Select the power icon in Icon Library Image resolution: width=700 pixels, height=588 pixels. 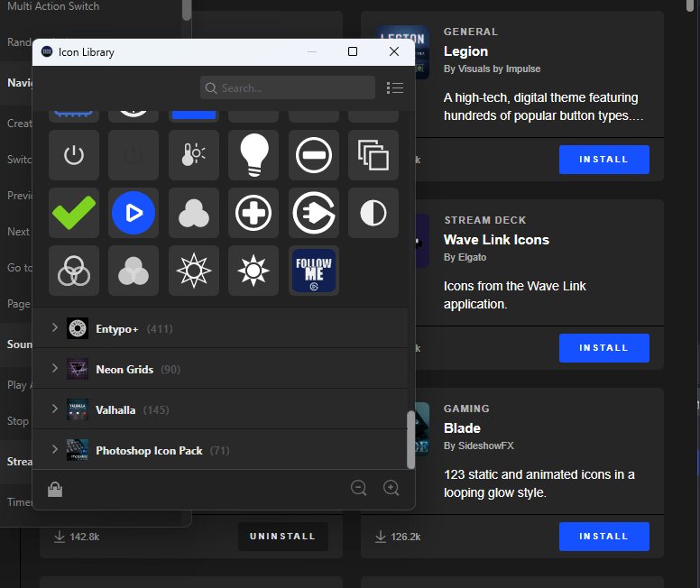pos(74,155)
